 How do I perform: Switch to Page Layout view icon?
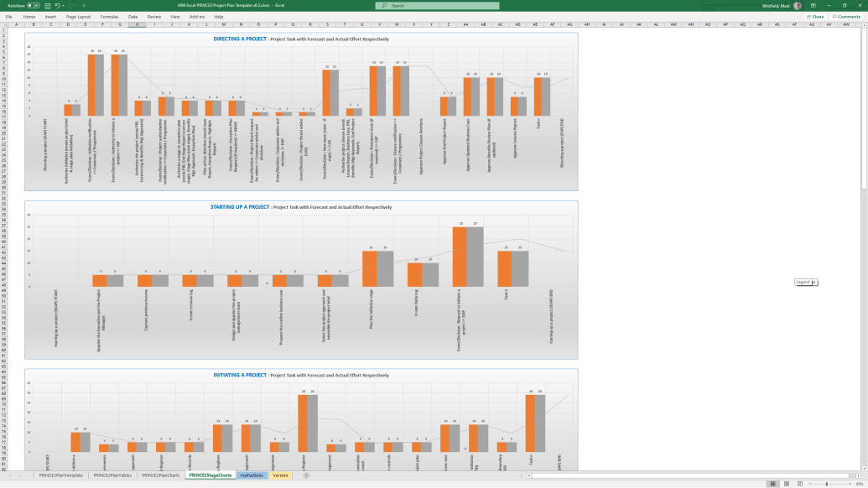785,484
